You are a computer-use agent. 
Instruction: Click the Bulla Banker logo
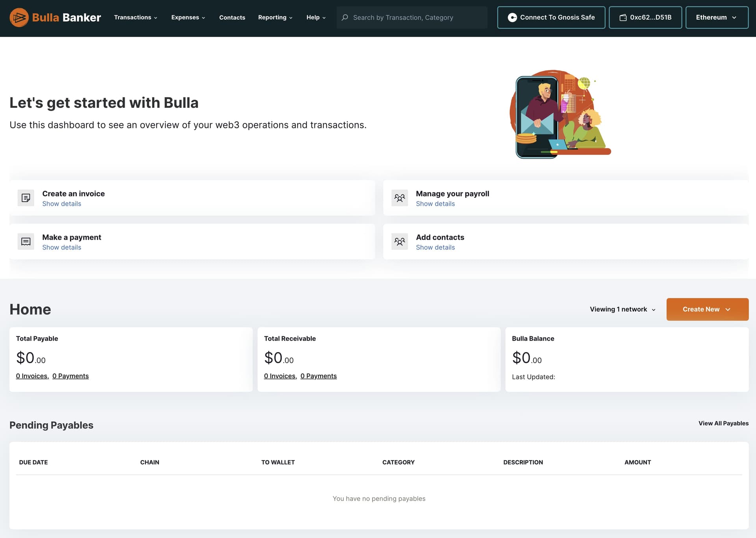point(55,17)
